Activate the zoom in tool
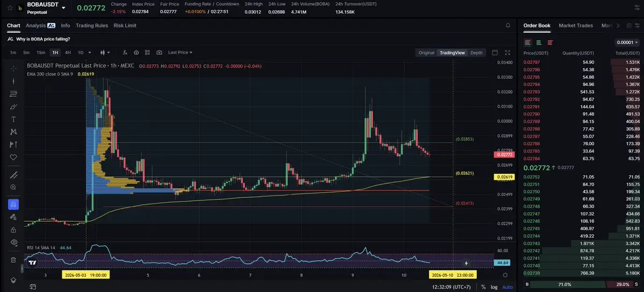Viewport: 644px width, 292px height. (13, 188)
